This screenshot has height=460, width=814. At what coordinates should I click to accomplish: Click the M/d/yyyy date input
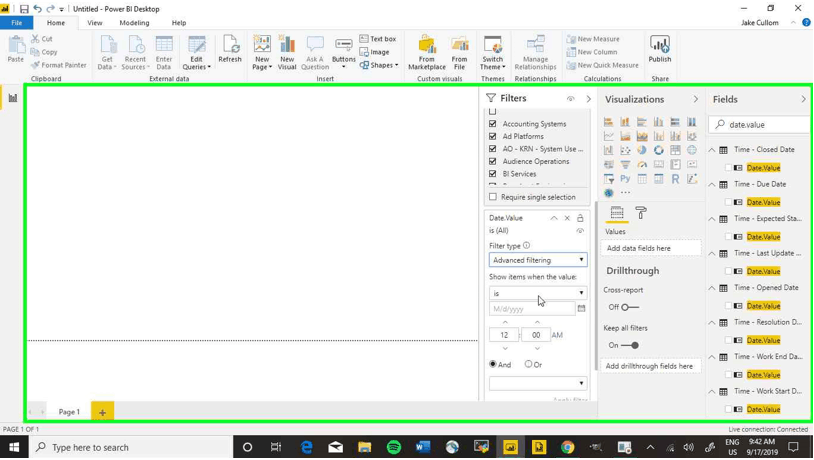532,308
